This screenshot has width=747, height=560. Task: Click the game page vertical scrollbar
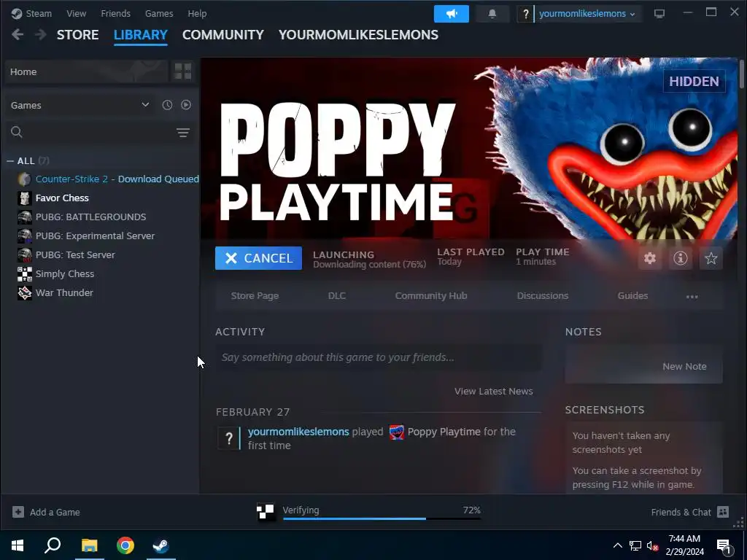pos(742,74)
